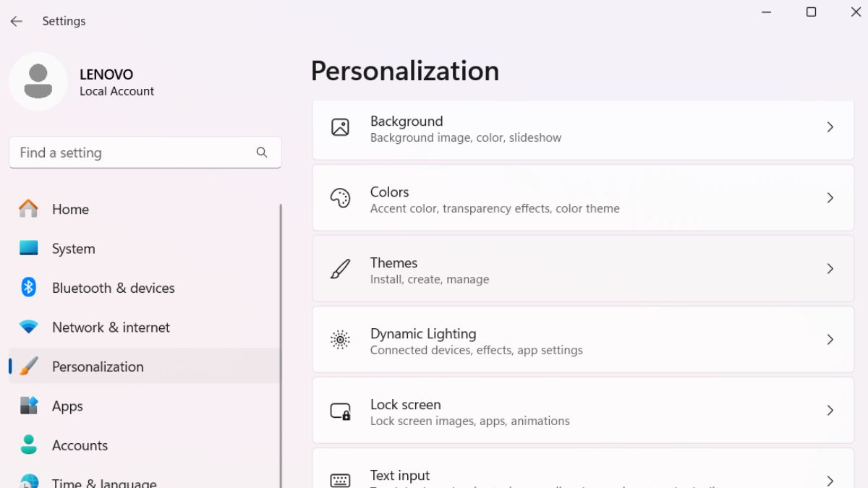Viewport: 868px width, 488px height.
Task: Open the Lock screen title
Action: pyautogui.click(x=405, y=404)
